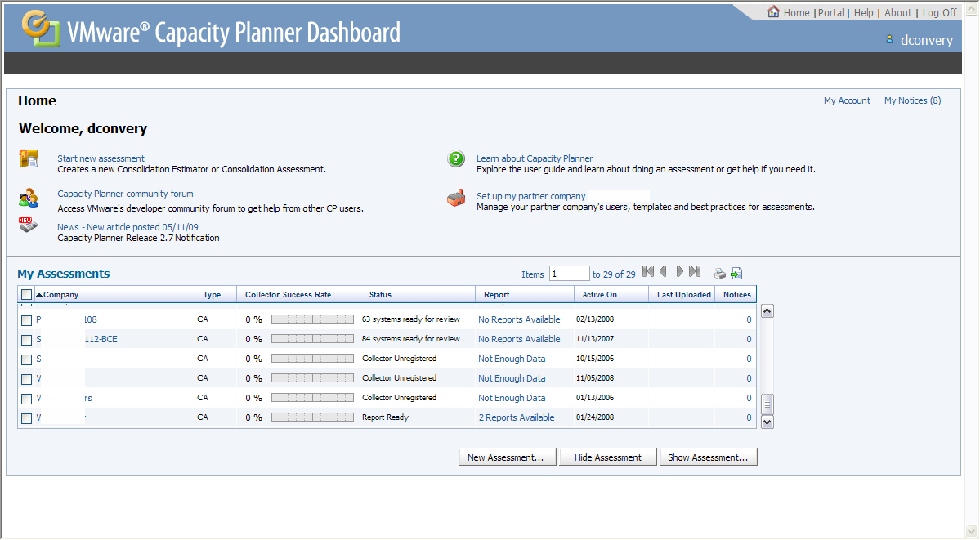This screenshot has height=540, width=980.
Task: Check the row ending 112-BCE
Action: (x=26, y=340)
